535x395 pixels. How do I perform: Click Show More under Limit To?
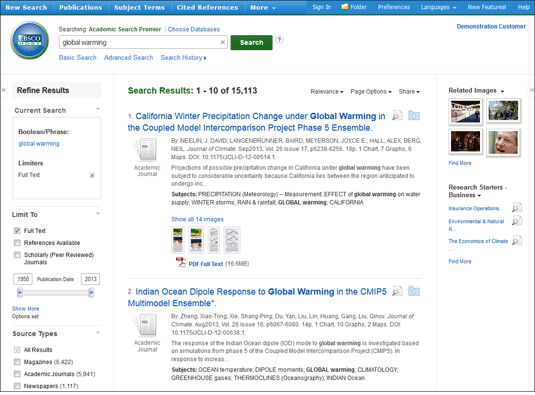tap(25, 308)
